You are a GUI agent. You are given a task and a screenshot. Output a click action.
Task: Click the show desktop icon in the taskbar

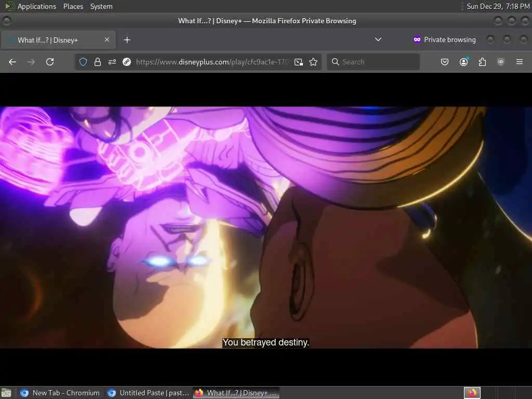pos(6,393)
